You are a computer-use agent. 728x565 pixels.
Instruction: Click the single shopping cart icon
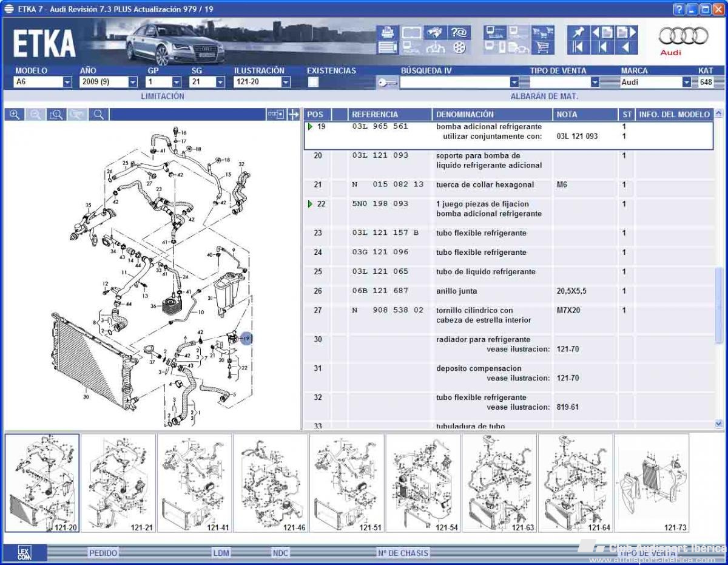click(542, 47)
